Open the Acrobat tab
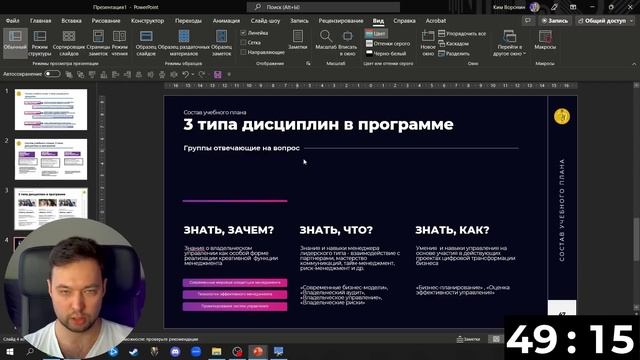 pyautogui.click(x=436, y=20)
